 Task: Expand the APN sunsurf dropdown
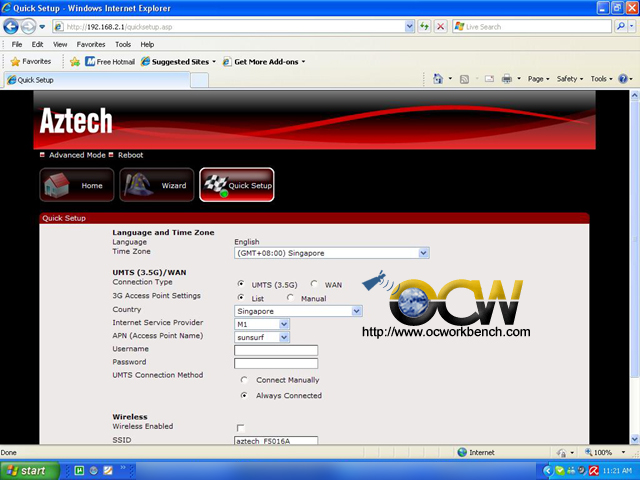(x=284, y=337)
